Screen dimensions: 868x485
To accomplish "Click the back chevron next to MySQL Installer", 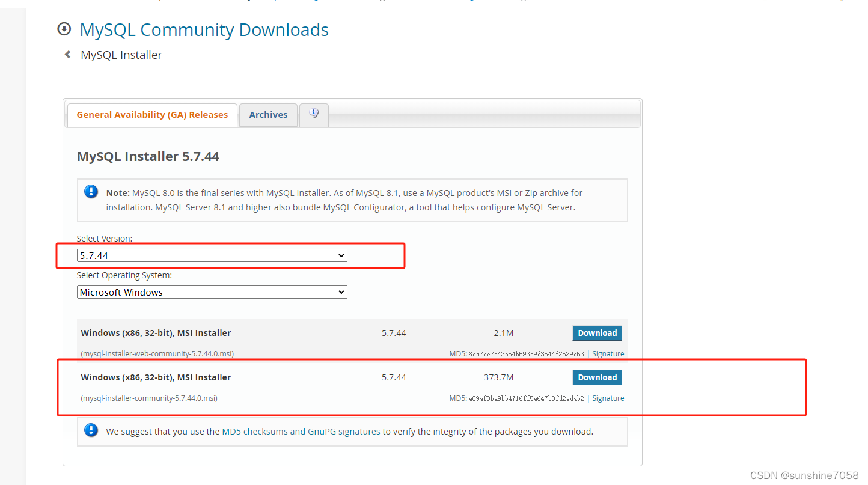I will click(67, 53).
